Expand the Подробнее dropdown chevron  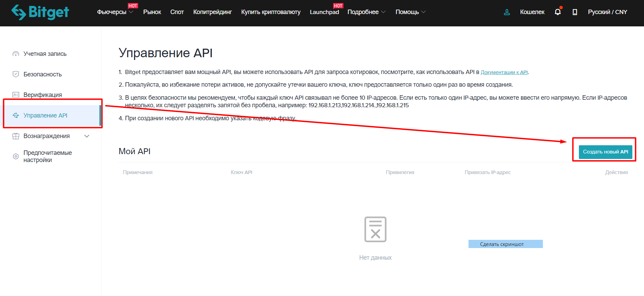(x=383, y=12)
